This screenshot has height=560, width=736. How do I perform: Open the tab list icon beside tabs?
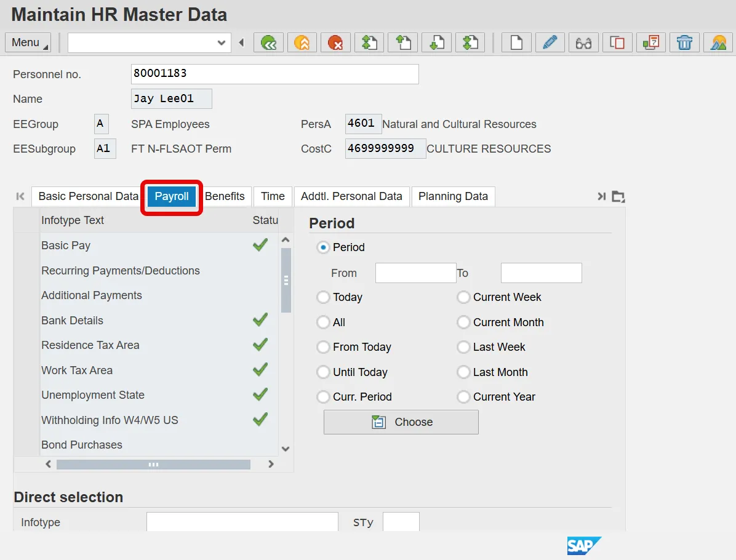click(x=618, y=196)
